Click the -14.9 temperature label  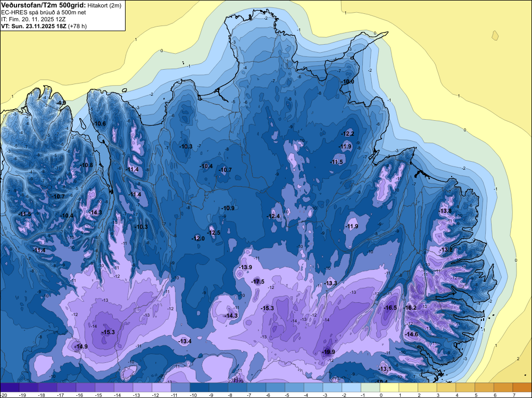[x=81, y=346]
